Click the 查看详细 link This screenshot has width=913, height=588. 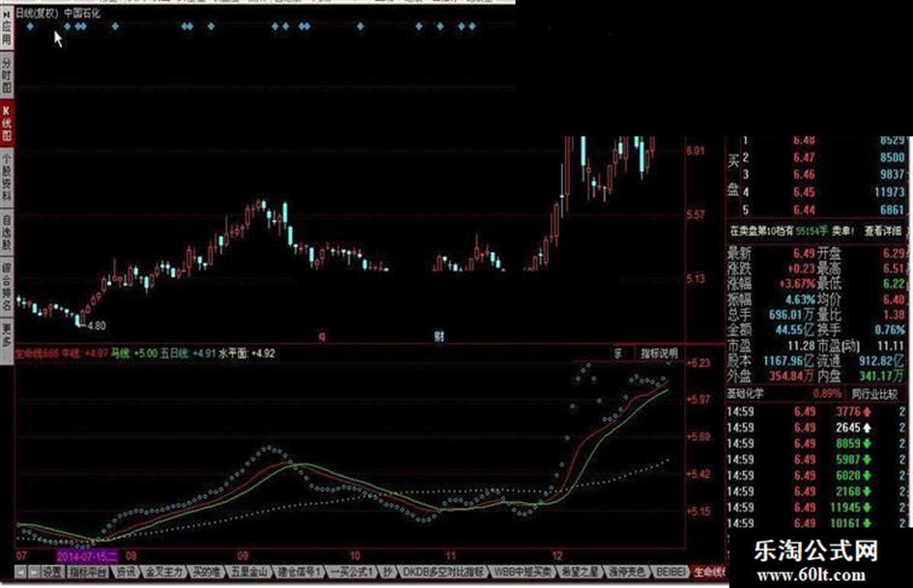pyautogui.click(x=883, y=231)
